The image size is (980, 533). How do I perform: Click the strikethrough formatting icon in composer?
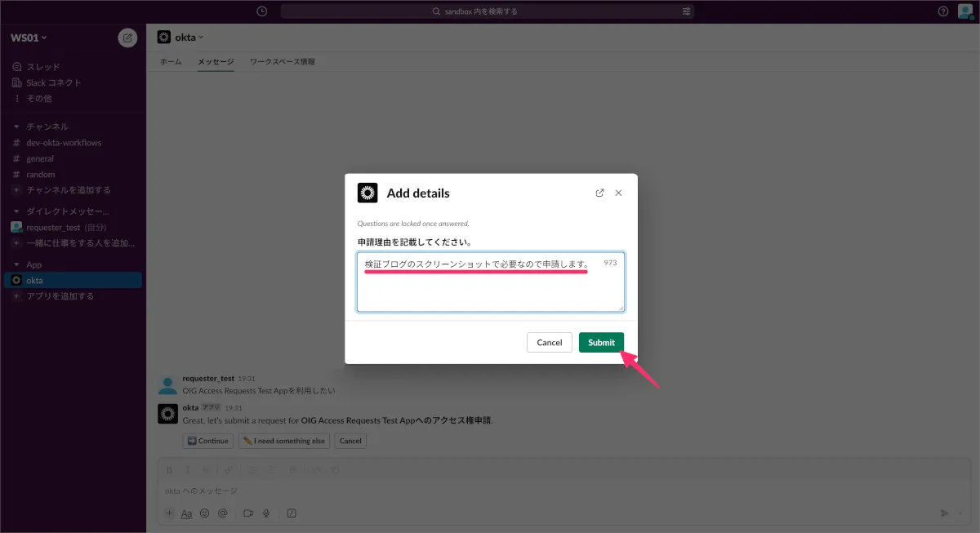coord(206,469)
